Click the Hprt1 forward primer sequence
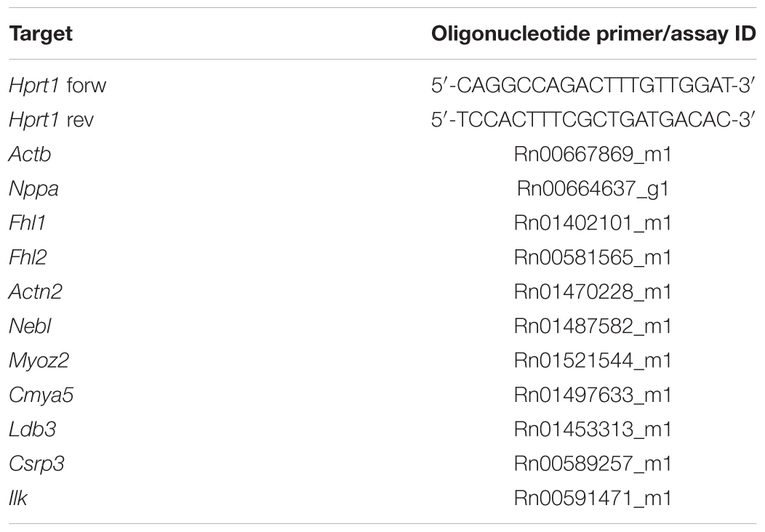The height and width of the screenshot is (532, 765). tap(593, 85)
